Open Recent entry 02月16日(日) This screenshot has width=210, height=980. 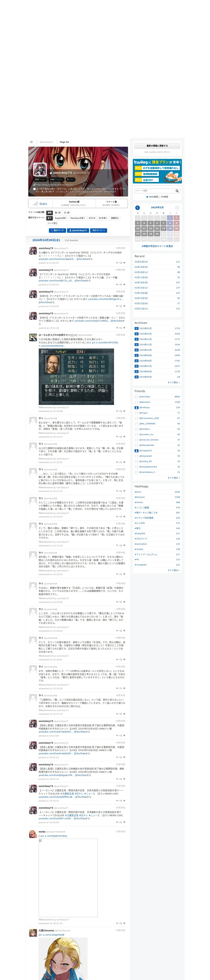[x=141, y=283]
